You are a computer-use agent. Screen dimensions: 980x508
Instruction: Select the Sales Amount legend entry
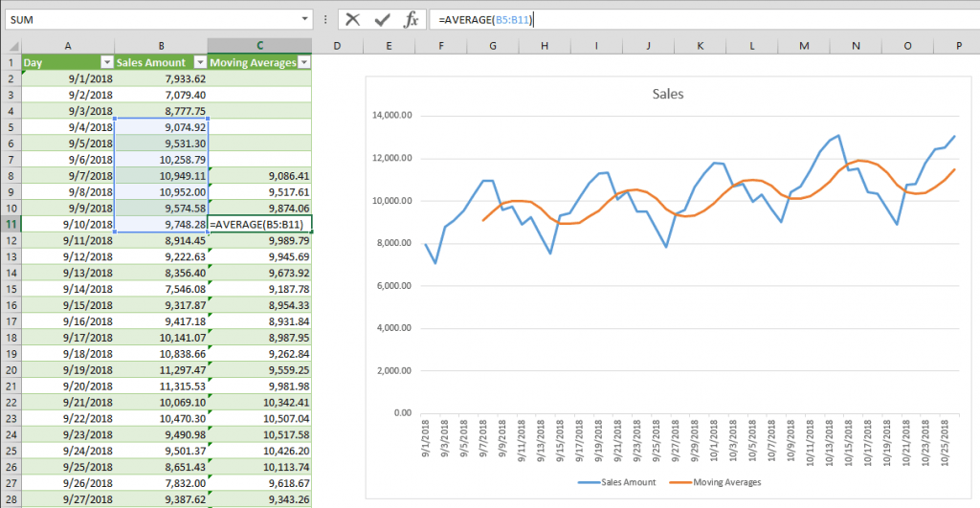[x=617, y=482]
